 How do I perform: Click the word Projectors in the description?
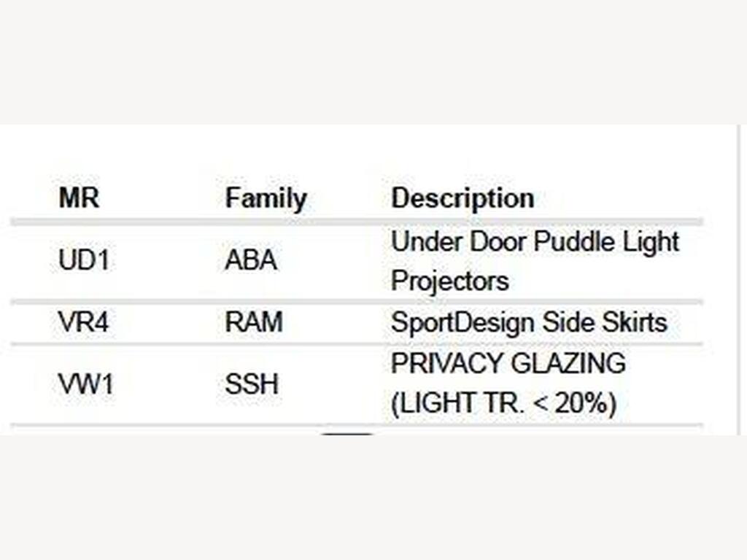point(449,281)
